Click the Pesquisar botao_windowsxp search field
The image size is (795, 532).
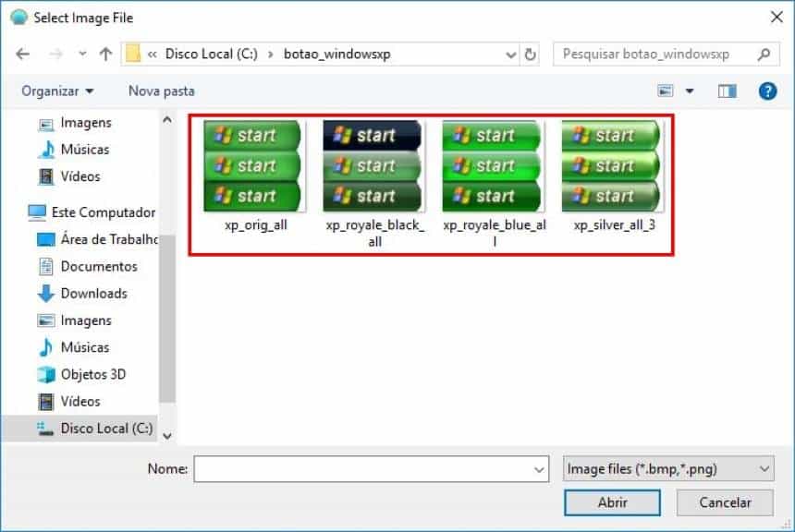coord(667,54)
